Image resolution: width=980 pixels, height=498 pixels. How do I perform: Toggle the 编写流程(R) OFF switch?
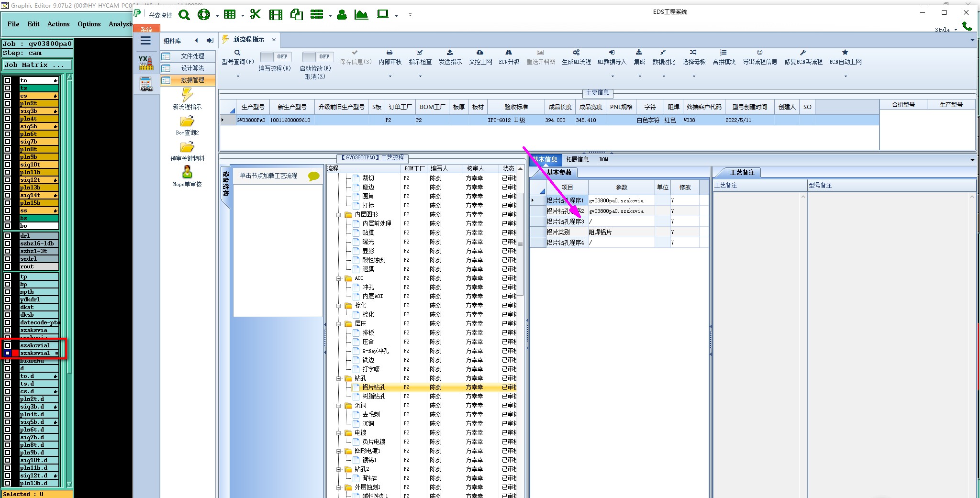coord(276,56)
